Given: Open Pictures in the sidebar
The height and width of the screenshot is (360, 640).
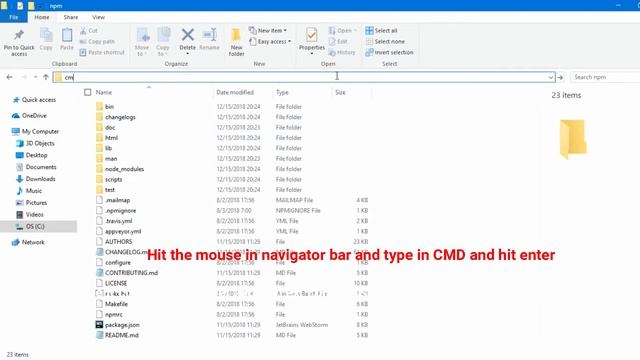Looking at the screenshot, I should click(x=31, y=202).
